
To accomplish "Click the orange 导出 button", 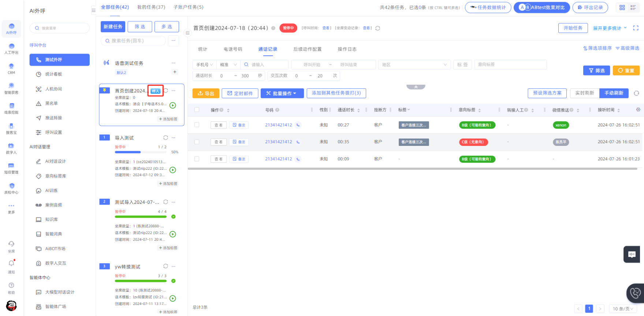I will [206, 93].
